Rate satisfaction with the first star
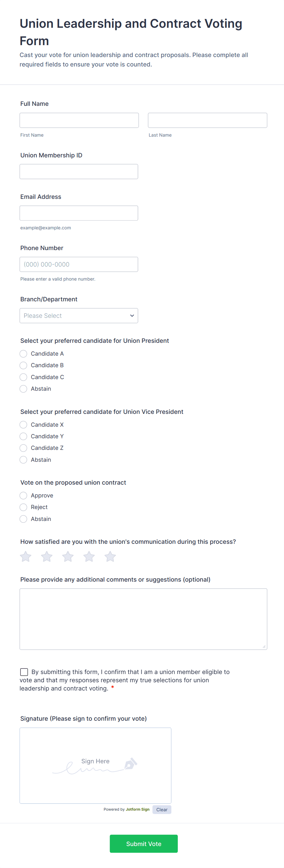This screenshot has height=868, width=284. (x=26, y=556)
